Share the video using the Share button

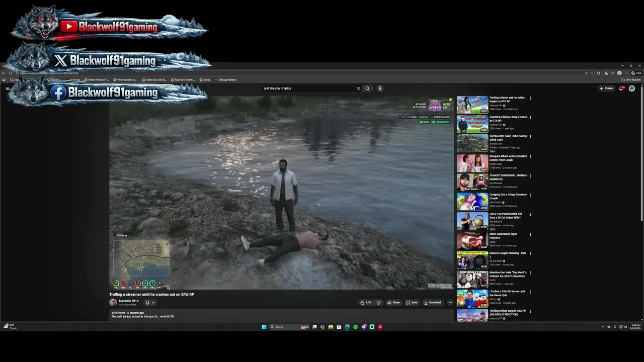(393, 303)
